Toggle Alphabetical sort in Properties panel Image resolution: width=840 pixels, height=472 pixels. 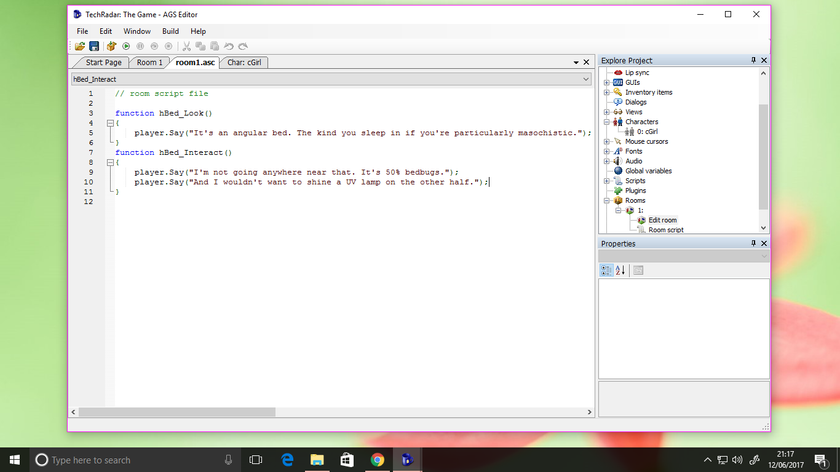(620, 270)
